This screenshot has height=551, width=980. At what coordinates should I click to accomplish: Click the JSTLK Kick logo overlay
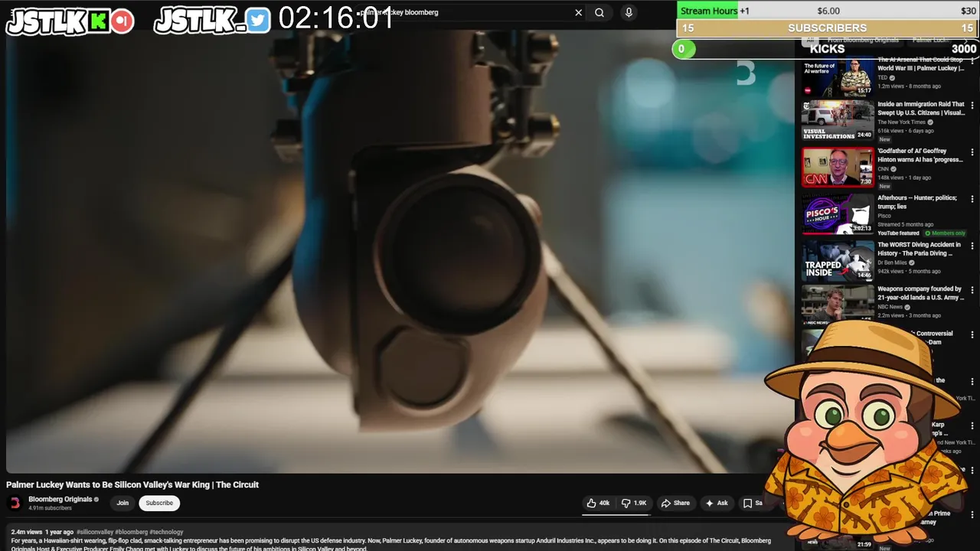[x=58, y=21]
